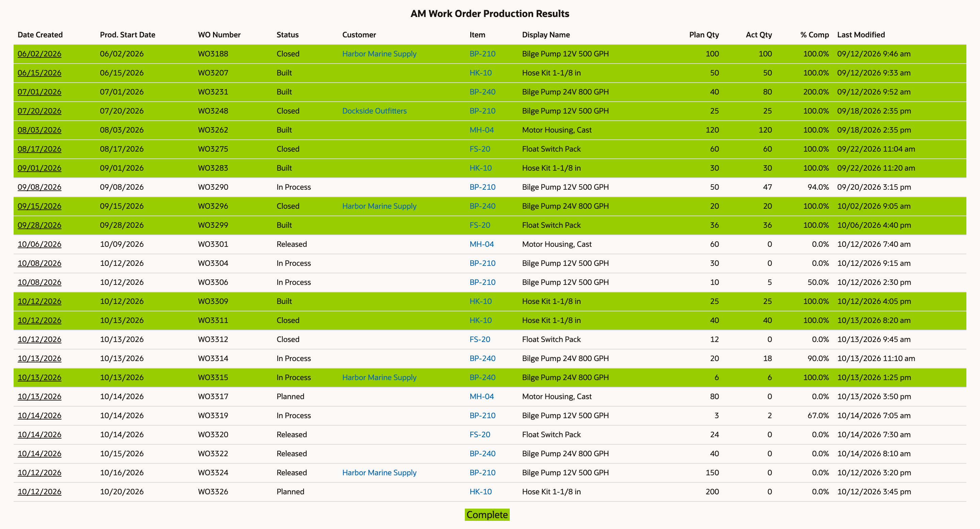
Task: Open Dockside Outfitters customer link
Action: point(374,110)
